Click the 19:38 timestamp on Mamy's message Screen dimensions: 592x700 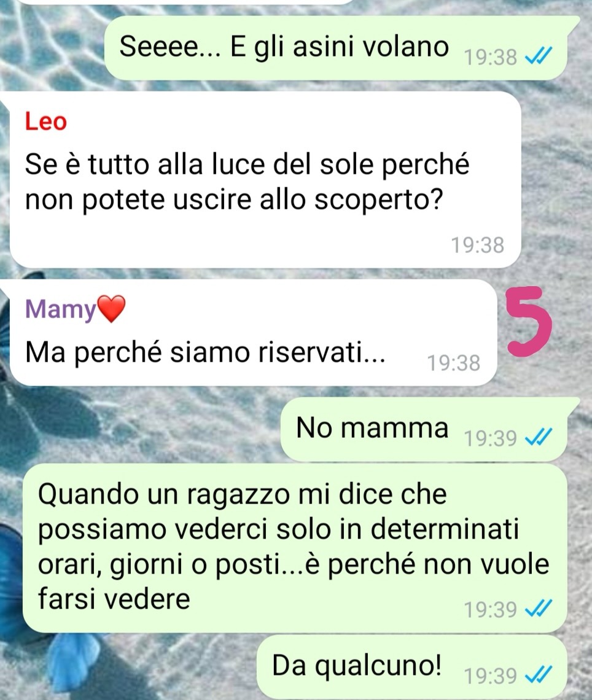(454, 363)
